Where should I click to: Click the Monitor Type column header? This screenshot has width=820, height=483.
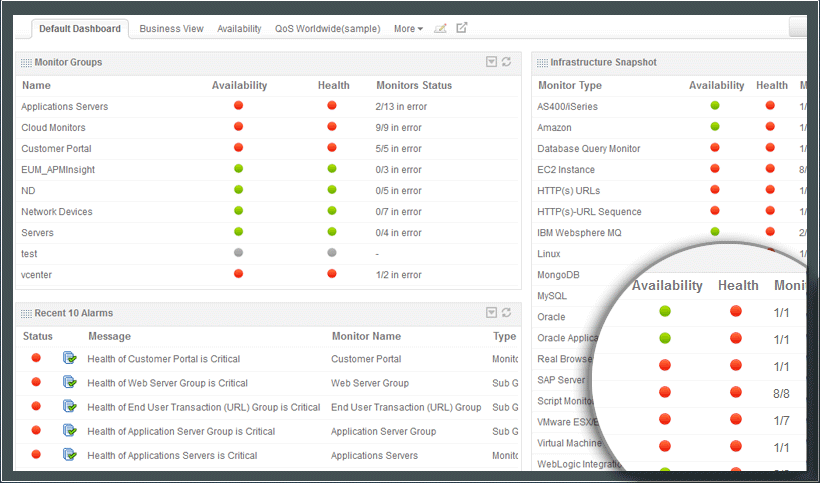[x=570, y=85]
